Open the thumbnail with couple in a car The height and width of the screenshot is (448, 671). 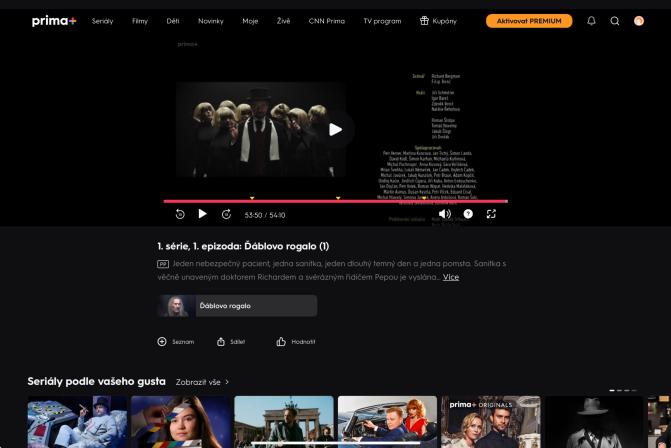coord(387,421)
